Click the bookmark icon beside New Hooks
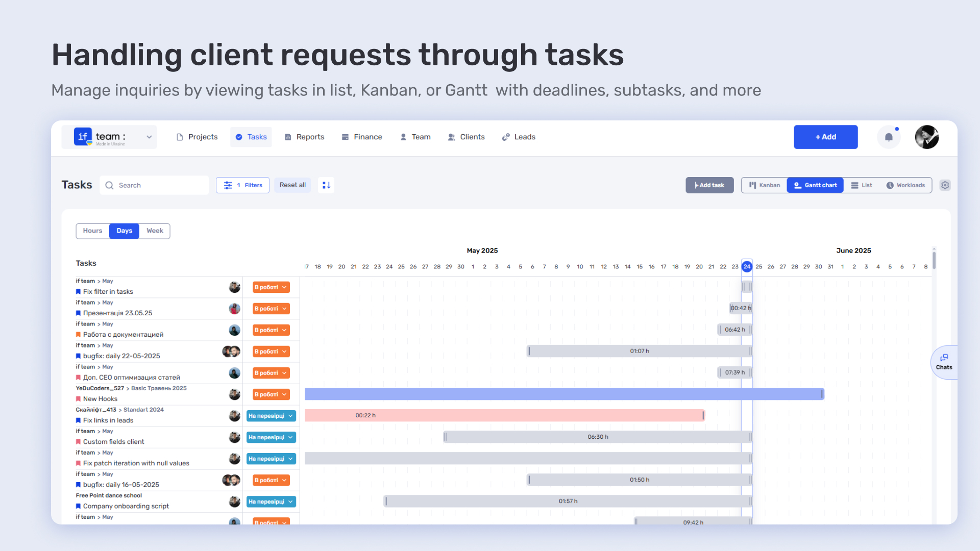The height and width of the screenshot is (551, 980). point(78,399)
